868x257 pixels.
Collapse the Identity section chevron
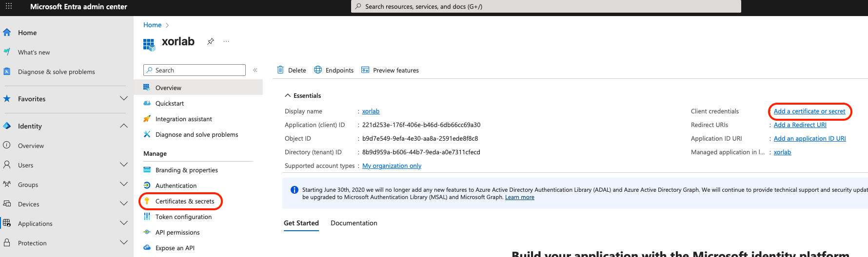pos(124,126)
